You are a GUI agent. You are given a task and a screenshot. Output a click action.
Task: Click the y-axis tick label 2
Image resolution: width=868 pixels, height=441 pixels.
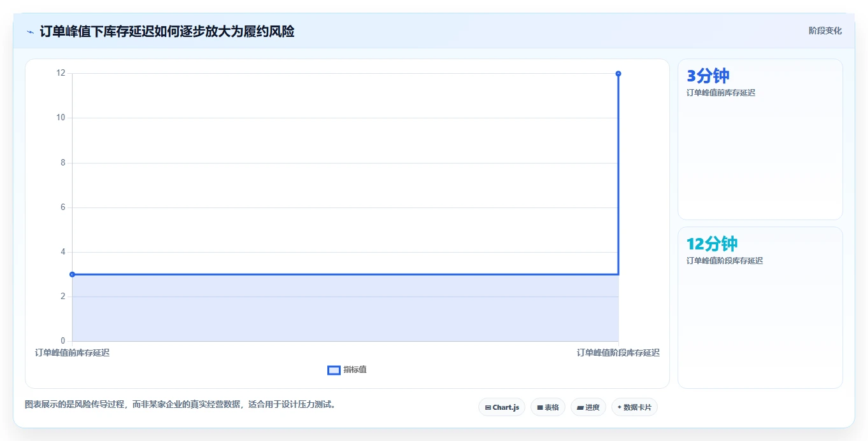point(63,297)
